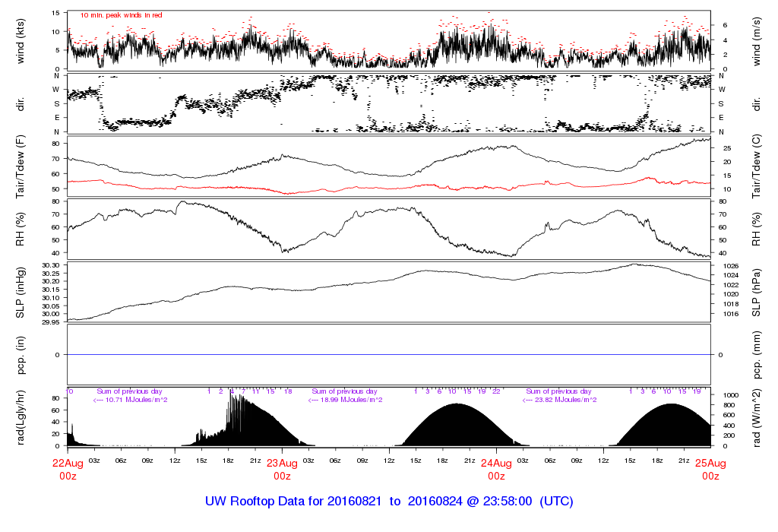This screenshot has height=532, width=778.
Task: Click the 'pcp. (in)' axis label
Action: click(21, 355)
